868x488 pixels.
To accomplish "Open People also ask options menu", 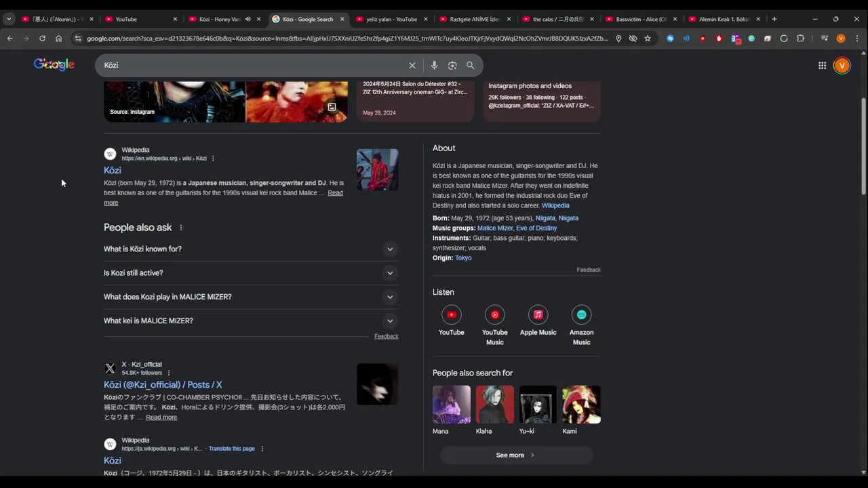I will 181,228.
